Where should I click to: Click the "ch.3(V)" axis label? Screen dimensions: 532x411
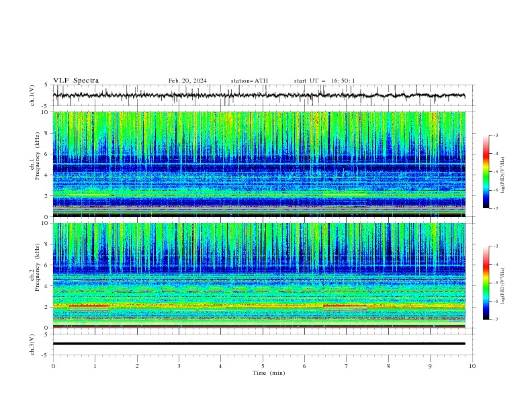[x=32, y=345]
